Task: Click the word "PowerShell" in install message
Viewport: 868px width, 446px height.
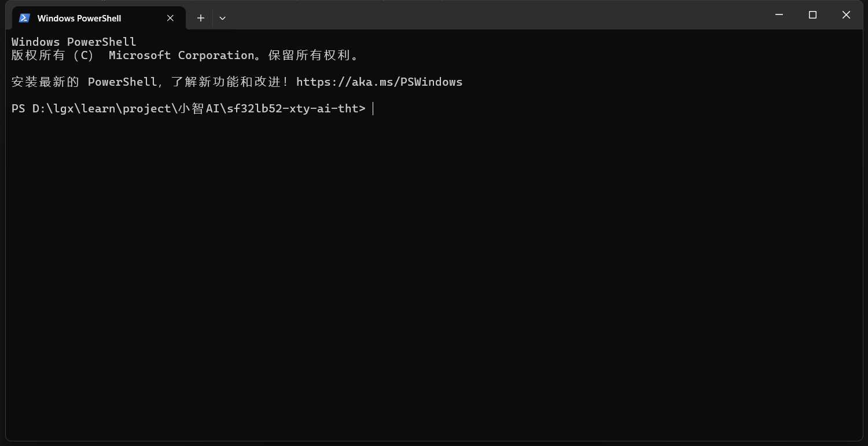Action: click(x=122, y=82)
